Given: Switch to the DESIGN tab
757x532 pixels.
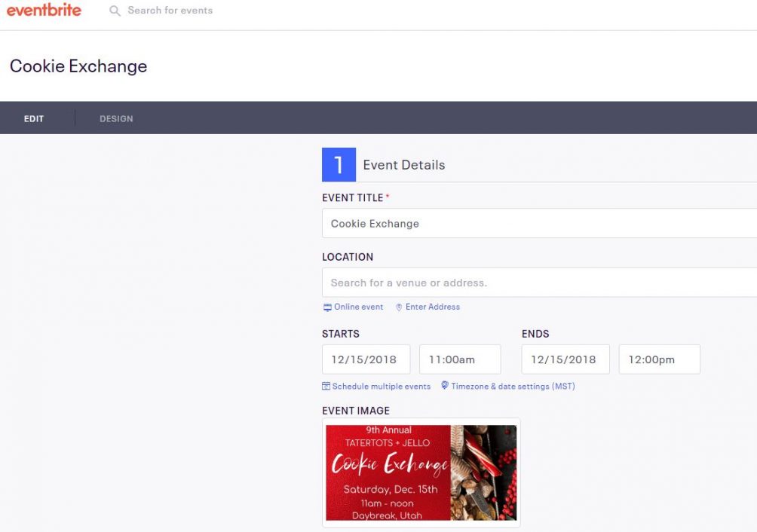Looking at the screenshot, I should tap(116, 118).
